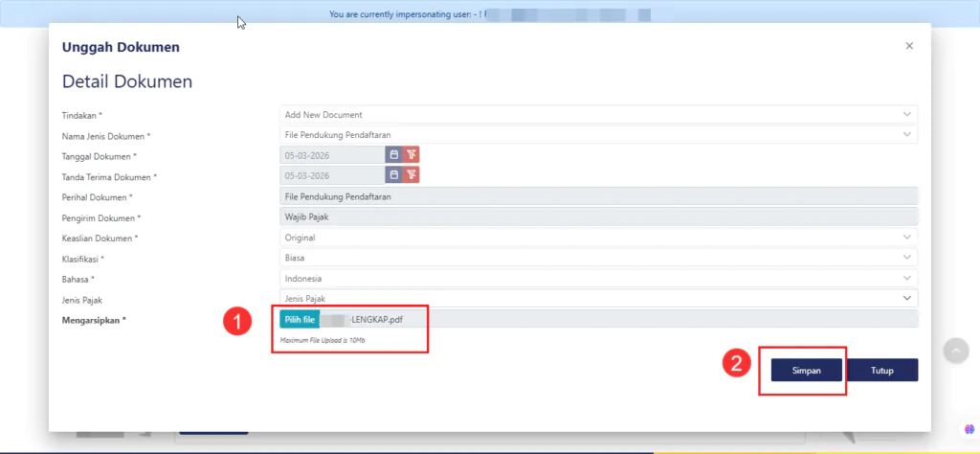Close the Unggah Dokumen dialog with X
Viewport: 980px width, 454px height.
909,46
